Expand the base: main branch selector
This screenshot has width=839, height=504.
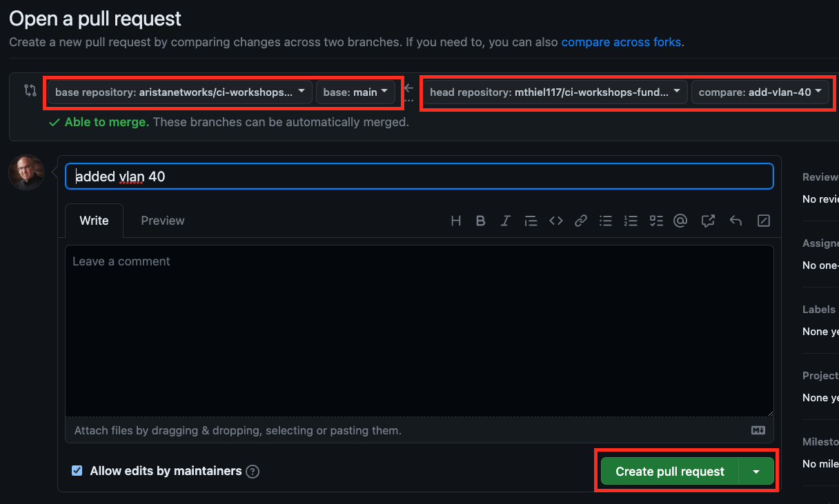pyautogui.click(x=355, y=92)
